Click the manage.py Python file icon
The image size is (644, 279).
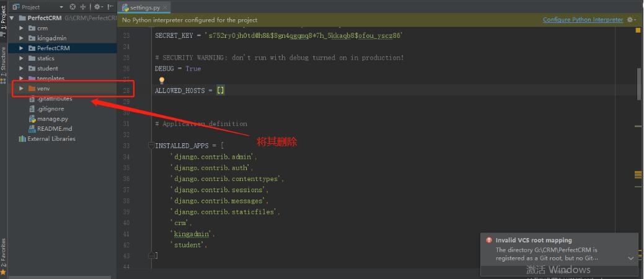point(32,119)
